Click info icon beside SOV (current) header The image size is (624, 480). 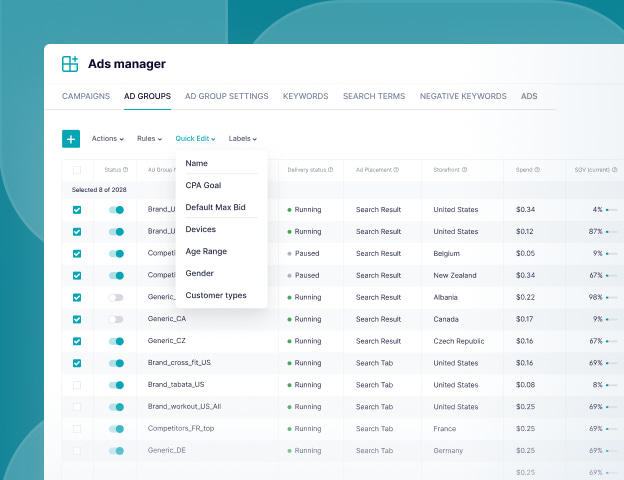pyautogui.click(x=618, y=170)
